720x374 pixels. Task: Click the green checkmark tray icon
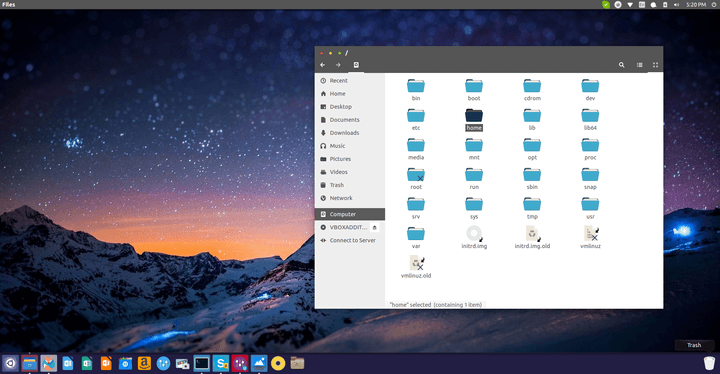point(606,5)
